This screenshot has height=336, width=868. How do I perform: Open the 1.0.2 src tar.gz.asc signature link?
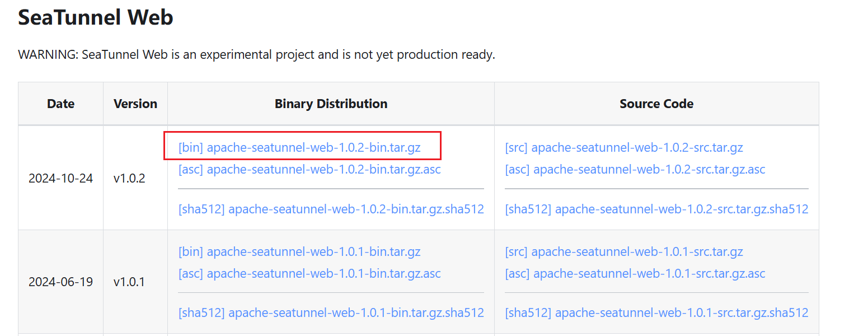[x=635, y=169]
